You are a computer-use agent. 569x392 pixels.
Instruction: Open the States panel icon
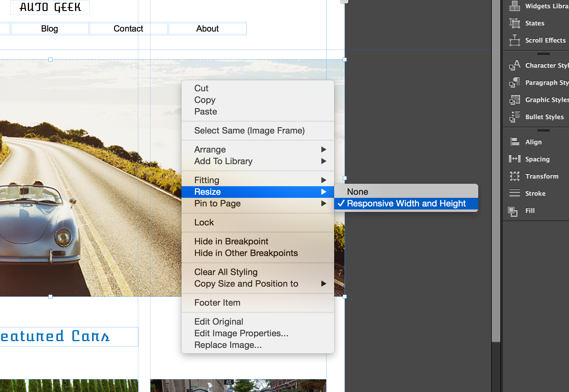pos(514,23)
